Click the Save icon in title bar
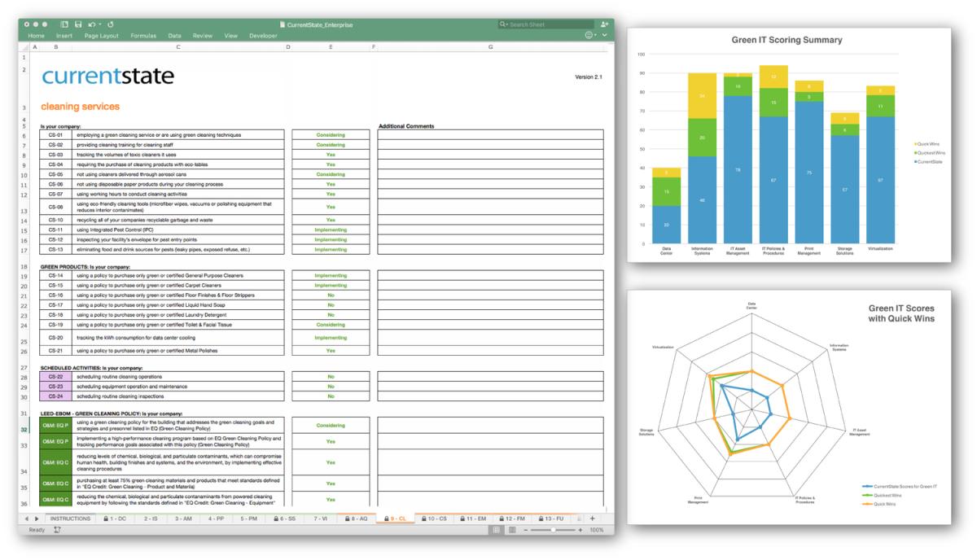Image resolution: width=977 pixels, height=560 pixels. click(77, 25)
